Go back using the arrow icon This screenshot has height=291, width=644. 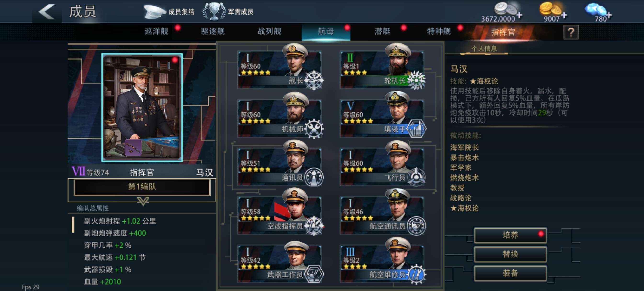[x=47, y=11]
